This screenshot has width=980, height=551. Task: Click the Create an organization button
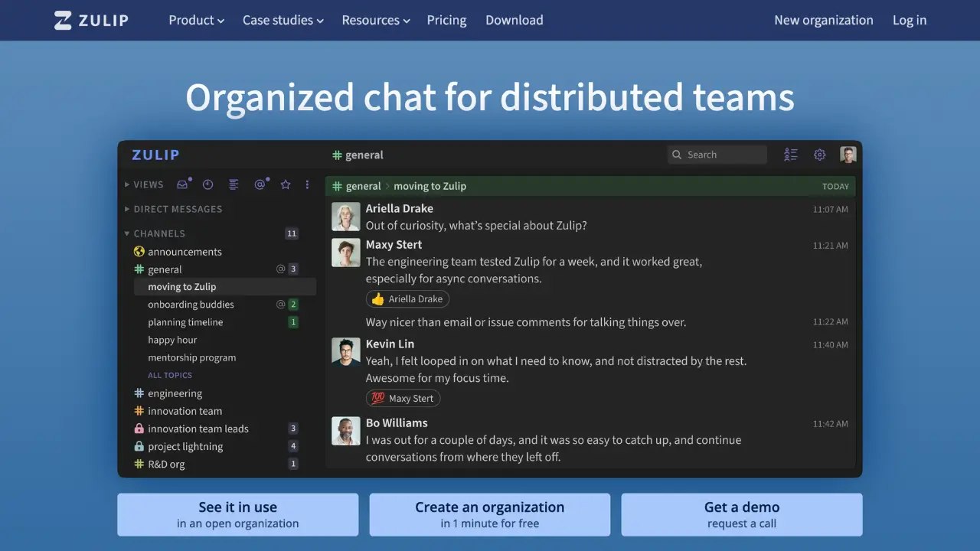pyautogui.click(x=490, y=514)
